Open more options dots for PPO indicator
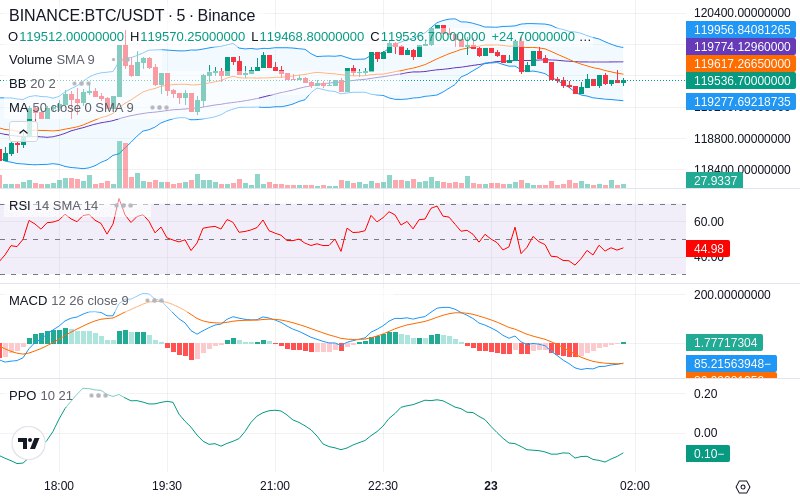Screen dimensions: 800x500 (x=98, y=395)
